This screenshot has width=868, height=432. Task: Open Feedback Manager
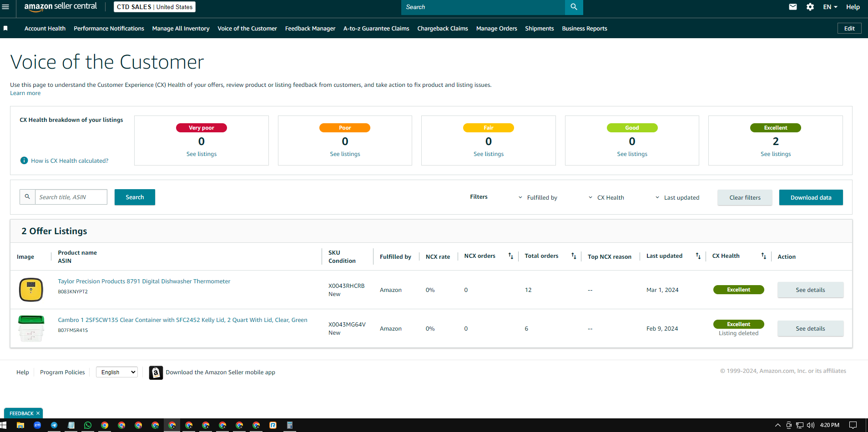pyautogui.click(x=310, y=28)
